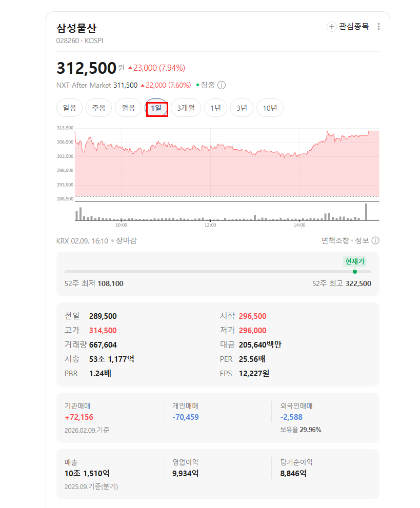Screen dimensions: 420x508
Task: Click the 전일 value 289,500
Action: pyautogui.click(x=103, y=316)
